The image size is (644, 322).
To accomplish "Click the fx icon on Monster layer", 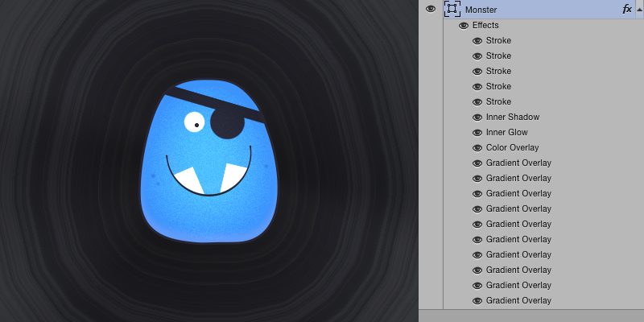I will point(627,9).
